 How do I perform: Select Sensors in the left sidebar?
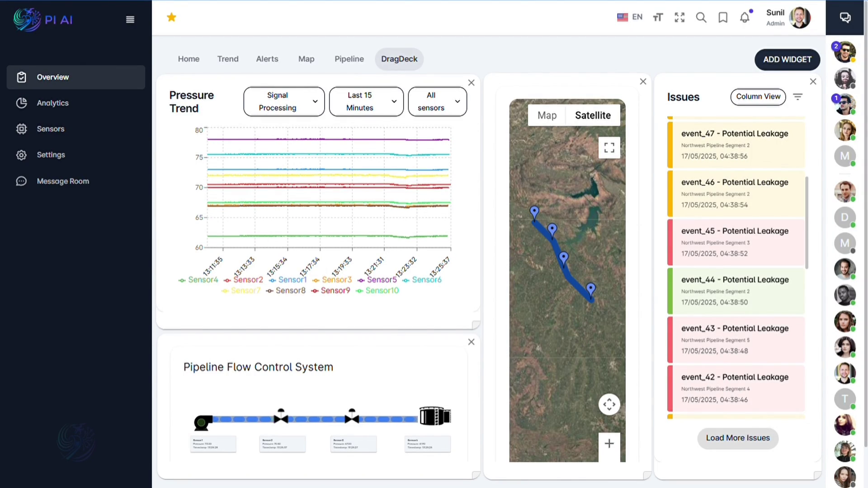click(x=50, y=129)
